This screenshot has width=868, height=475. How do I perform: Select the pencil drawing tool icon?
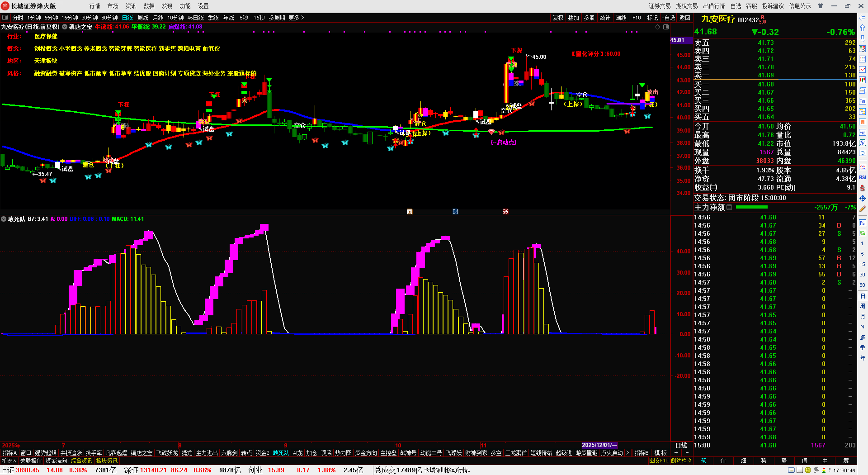[x=863, y=209]
